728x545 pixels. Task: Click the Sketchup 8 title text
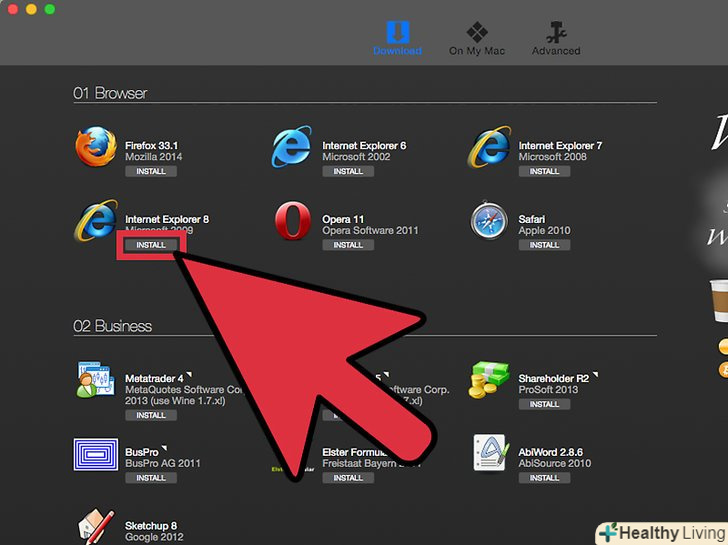pos(151,526)
